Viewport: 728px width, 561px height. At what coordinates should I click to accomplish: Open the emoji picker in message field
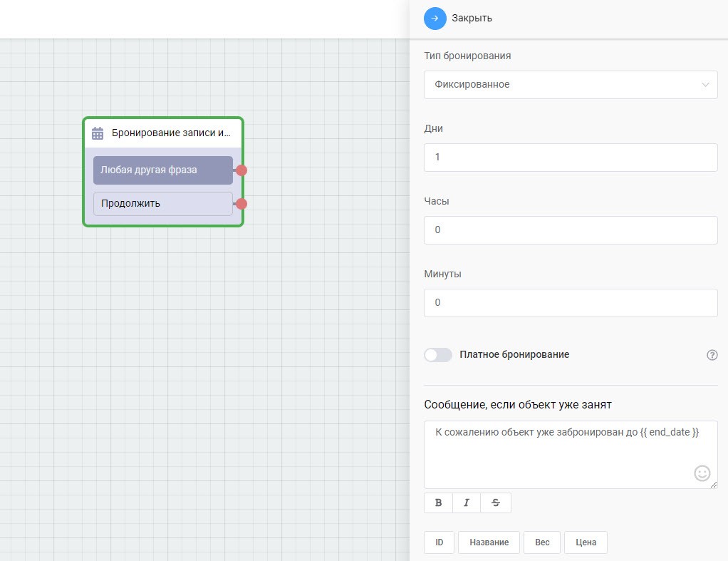702,473
